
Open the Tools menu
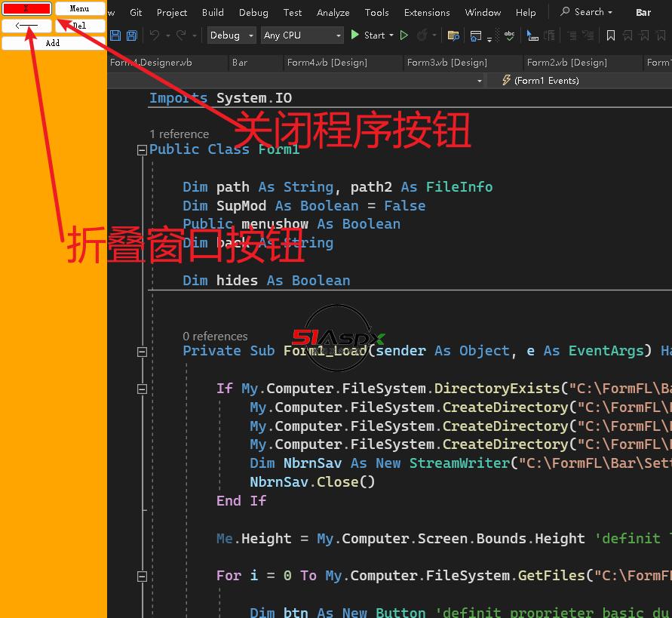[376, 12]
